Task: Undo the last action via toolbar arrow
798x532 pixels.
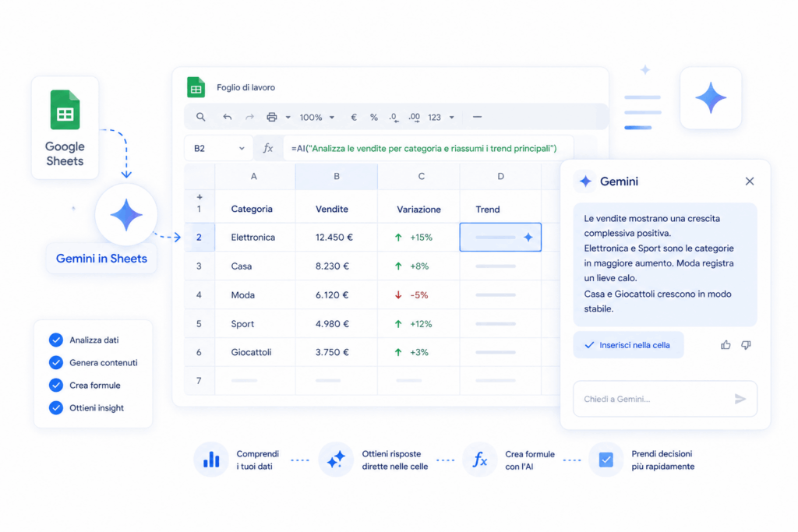Action: 227,117
